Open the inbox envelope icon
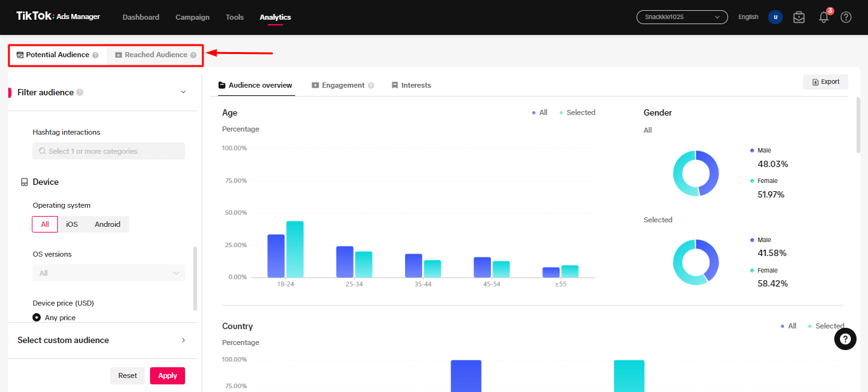The width and height of the screenshot is (868, 392). click(x=799, y=17)
